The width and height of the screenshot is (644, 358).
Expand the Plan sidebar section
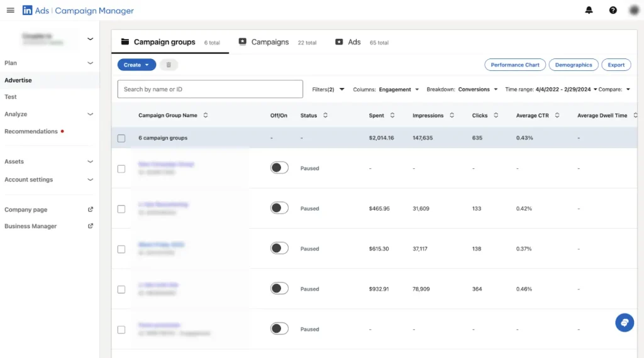[x=91, y=63]
